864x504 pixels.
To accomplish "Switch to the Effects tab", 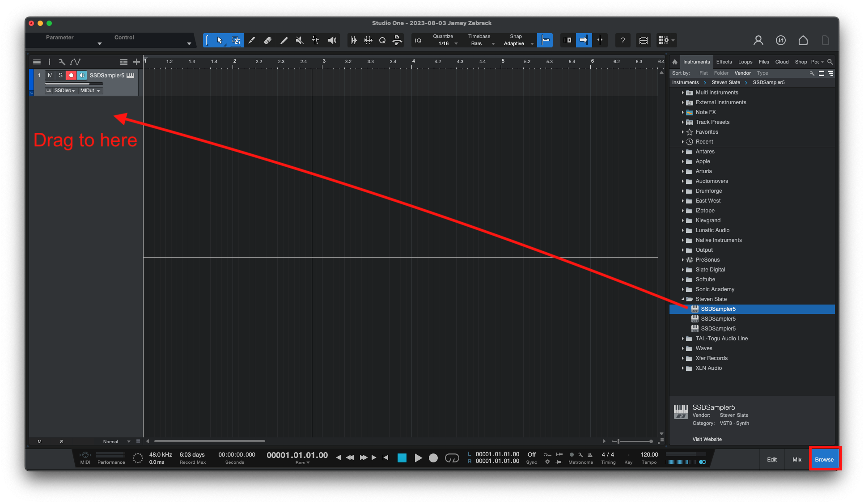I will (x=724, y=62).
